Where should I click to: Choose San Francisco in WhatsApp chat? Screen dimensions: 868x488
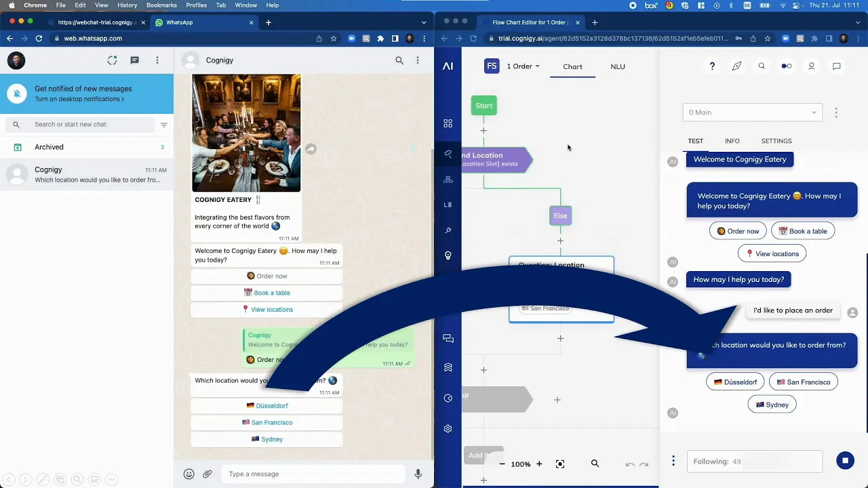point(267,422)
